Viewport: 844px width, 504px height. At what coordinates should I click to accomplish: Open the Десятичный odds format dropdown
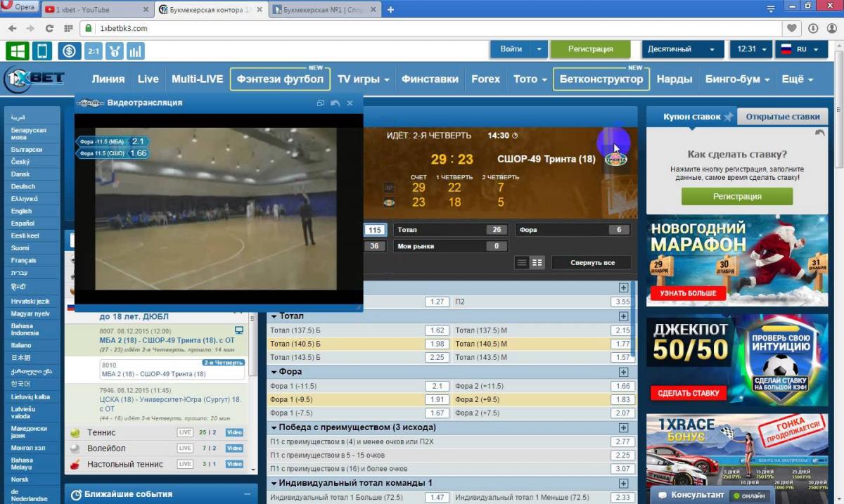[x=682, y=49]
